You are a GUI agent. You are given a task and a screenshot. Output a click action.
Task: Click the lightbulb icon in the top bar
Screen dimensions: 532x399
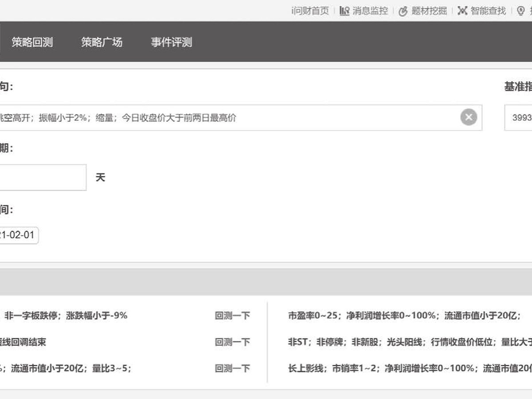click(x=521, y=11)
